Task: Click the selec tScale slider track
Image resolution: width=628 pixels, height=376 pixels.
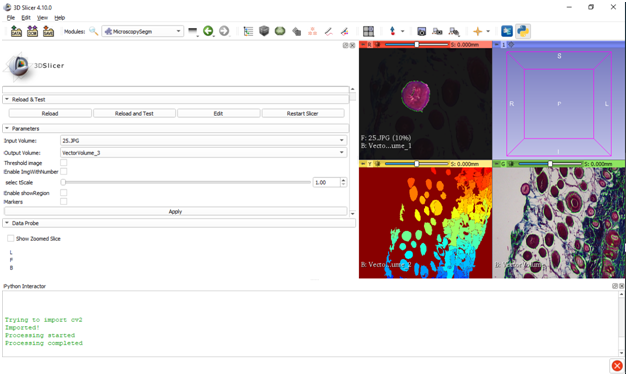Action: [187, 182]
